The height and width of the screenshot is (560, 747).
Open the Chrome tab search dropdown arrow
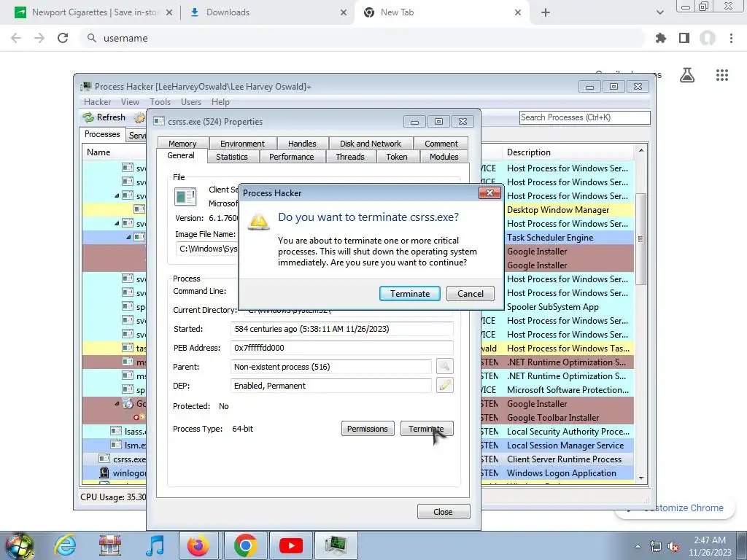click(659, 12)
